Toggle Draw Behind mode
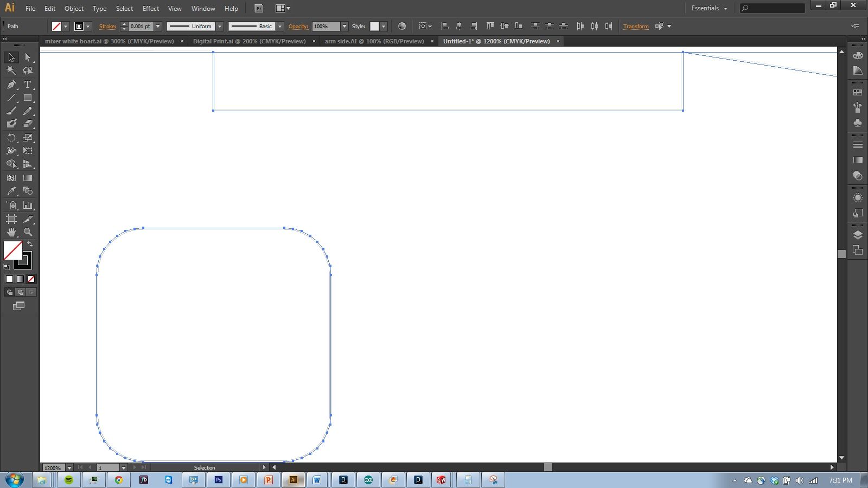The width and height of the screenshot is (868, 488). [x=20, y=292]
